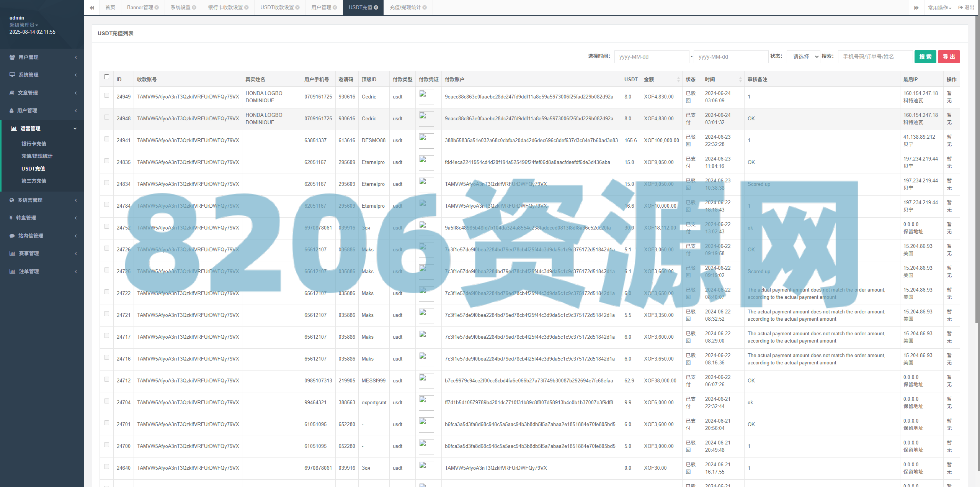
Task: Switch to the 首页 tab
Action: point(110,7)
